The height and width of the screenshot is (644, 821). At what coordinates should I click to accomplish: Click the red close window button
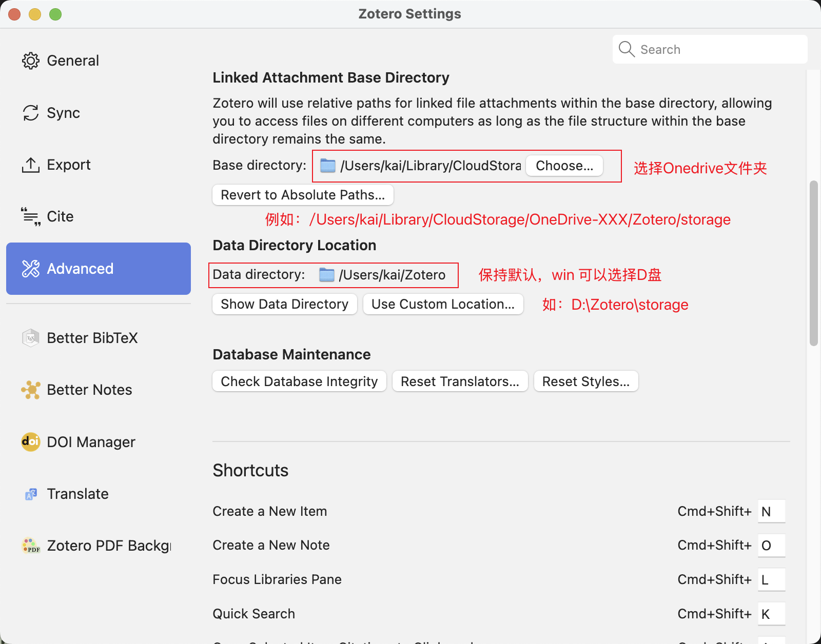(14, 14)
